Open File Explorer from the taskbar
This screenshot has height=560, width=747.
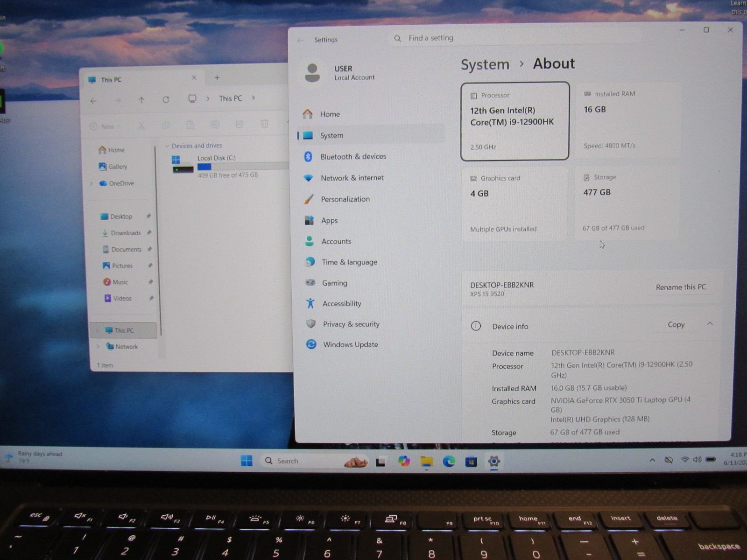point(426,462)
